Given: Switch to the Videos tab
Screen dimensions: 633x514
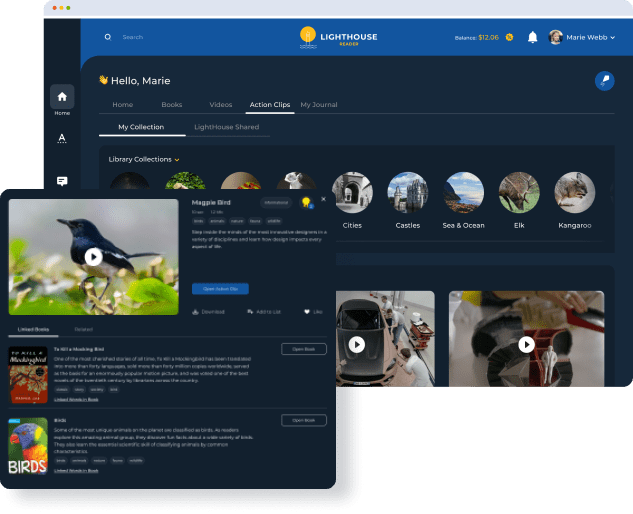Looking at the screenshot, I should [220, 105].
